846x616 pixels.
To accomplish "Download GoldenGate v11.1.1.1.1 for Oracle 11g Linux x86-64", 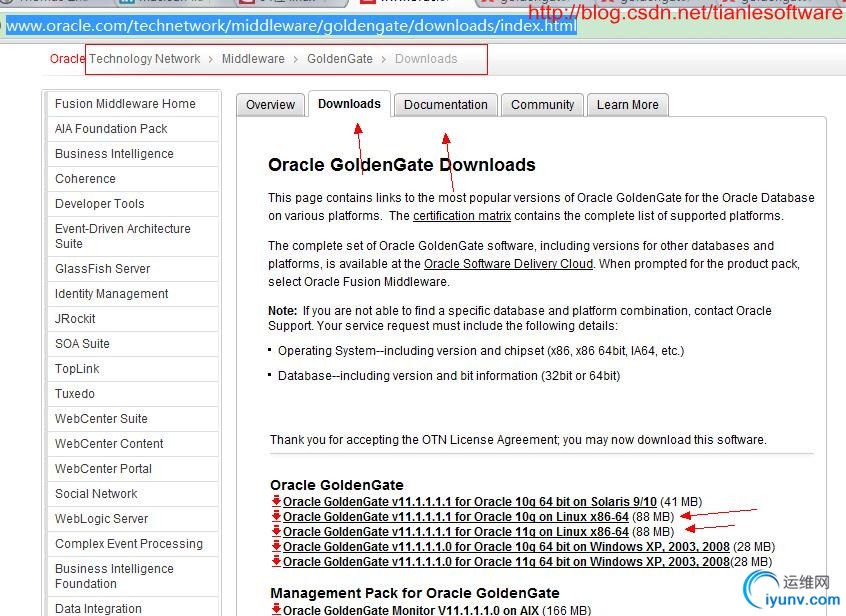I will pos(456,532).
